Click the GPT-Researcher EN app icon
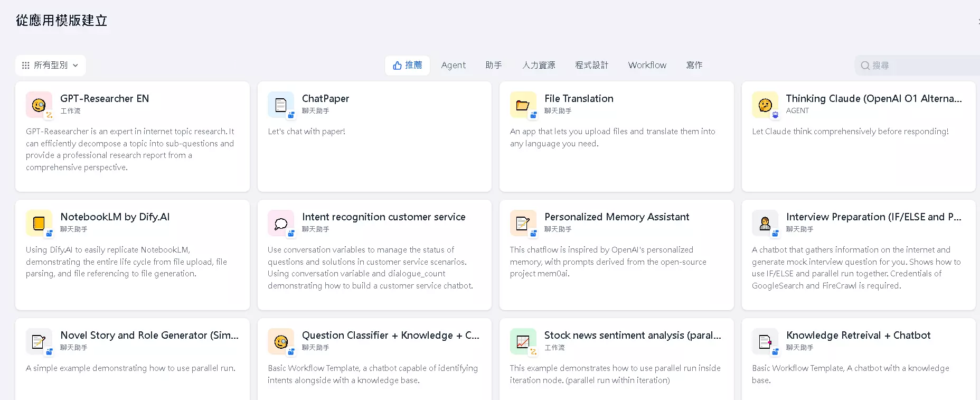The image size is (980, 400). [39, 105]
